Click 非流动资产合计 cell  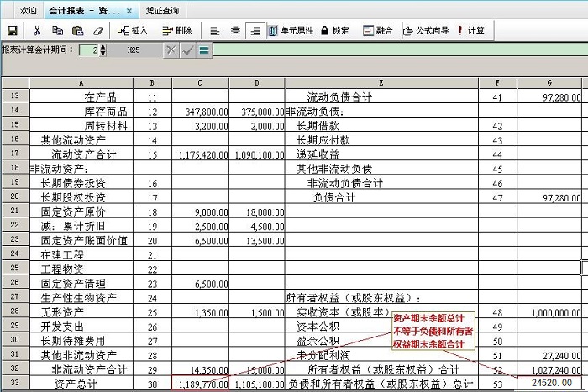81,369
